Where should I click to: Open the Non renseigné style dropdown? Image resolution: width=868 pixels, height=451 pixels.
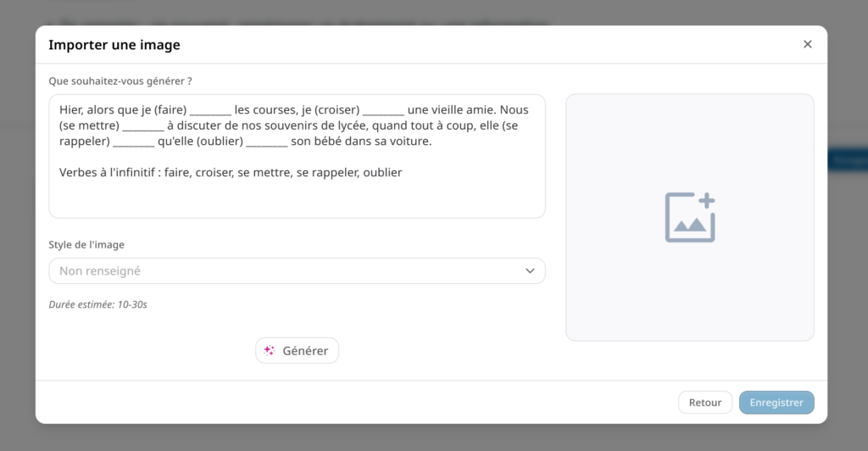point(297,271)
